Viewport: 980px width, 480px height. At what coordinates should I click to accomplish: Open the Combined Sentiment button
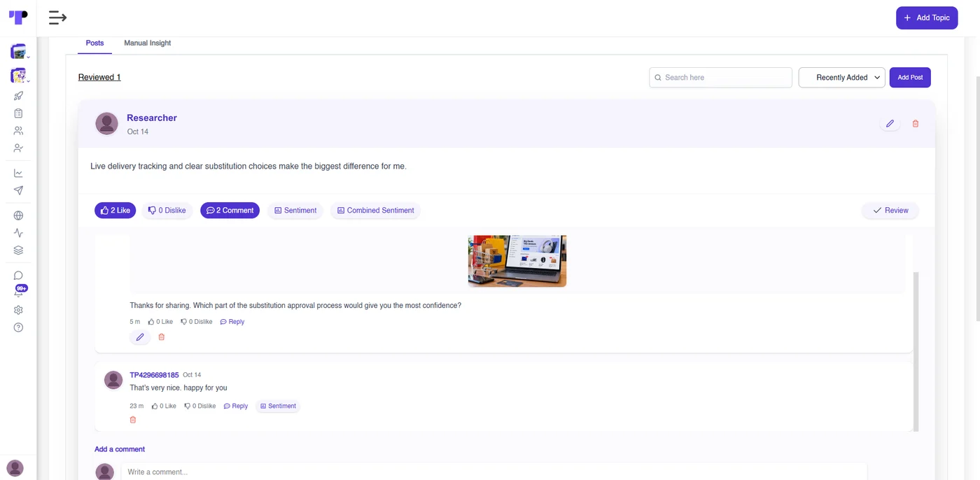[x=375, y=211]
